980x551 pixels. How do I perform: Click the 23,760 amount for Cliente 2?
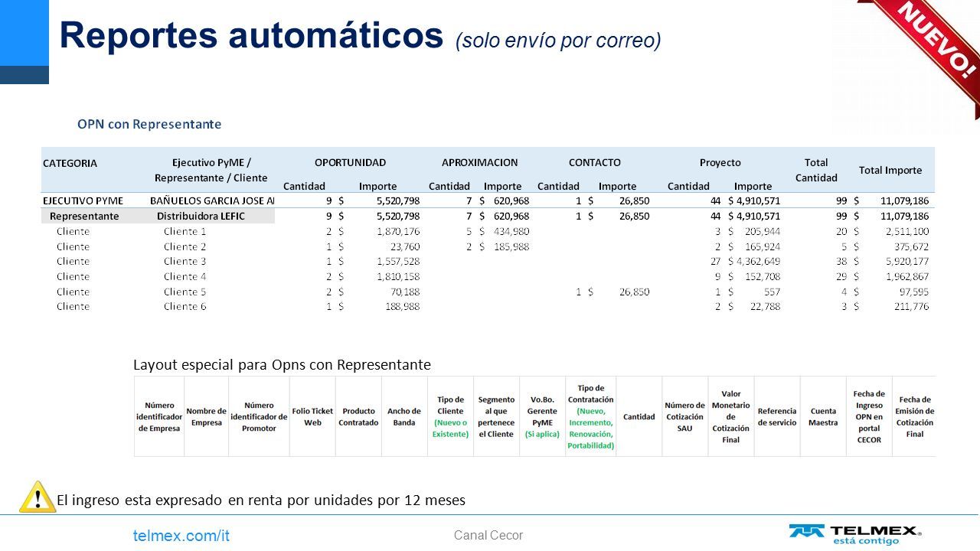point(403,246)
